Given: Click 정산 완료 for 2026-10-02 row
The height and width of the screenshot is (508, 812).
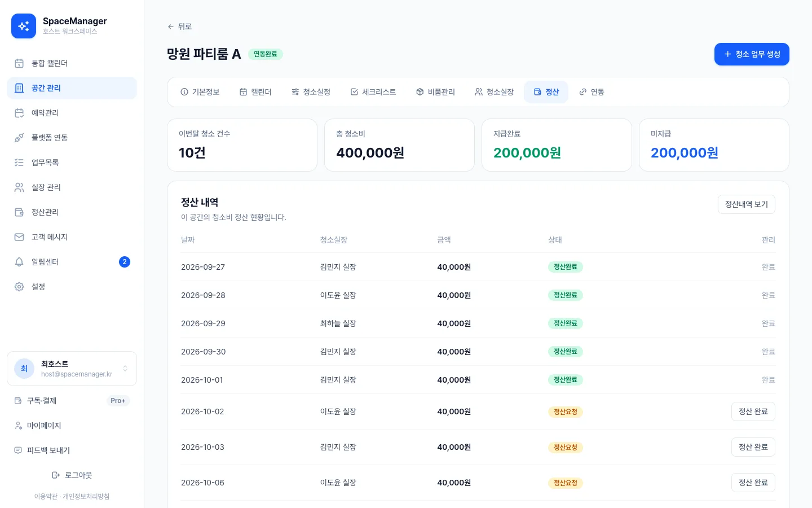Looking at the screenshot, I should pos(753,411).
